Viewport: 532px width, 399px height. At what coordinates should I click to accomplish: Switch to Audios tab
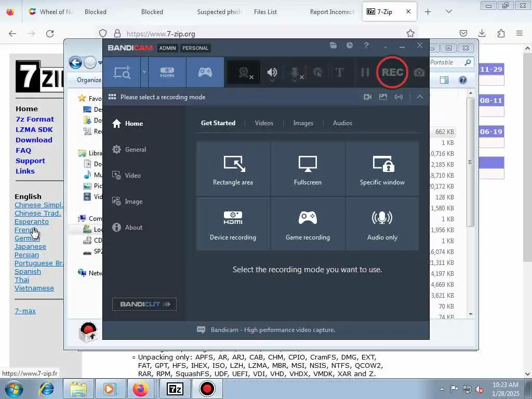343,123
